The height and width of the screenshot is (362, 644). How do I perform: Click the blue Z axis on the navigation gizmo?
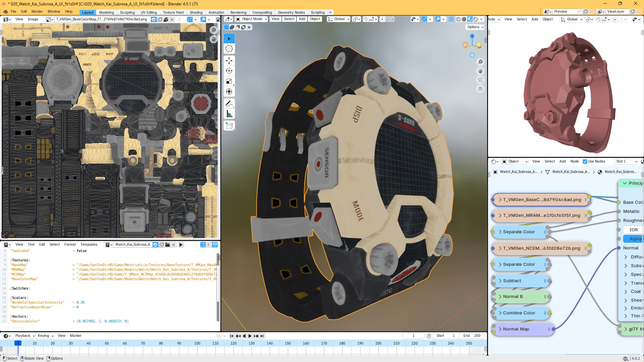472,36
